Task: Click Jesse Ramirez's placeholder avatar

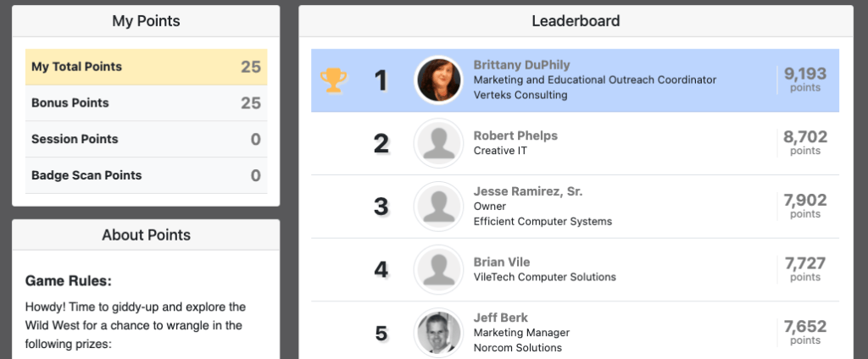Action: tap(438, 207)
